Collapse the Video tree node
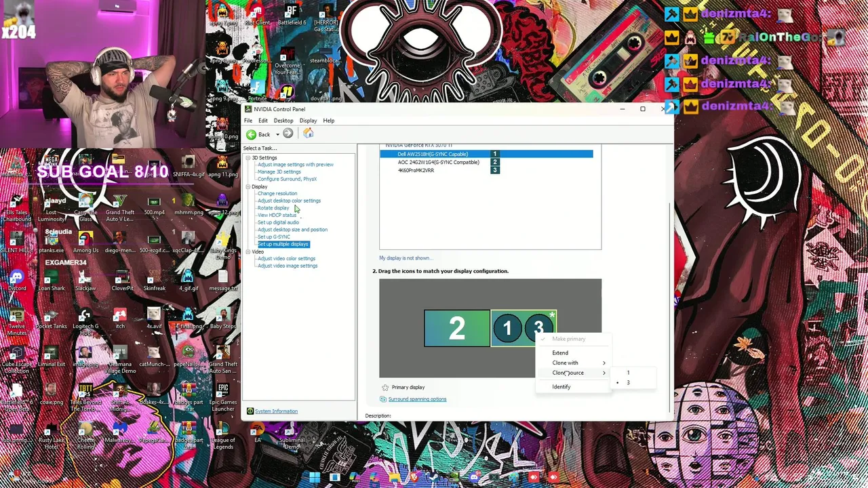 pos(248,251)
